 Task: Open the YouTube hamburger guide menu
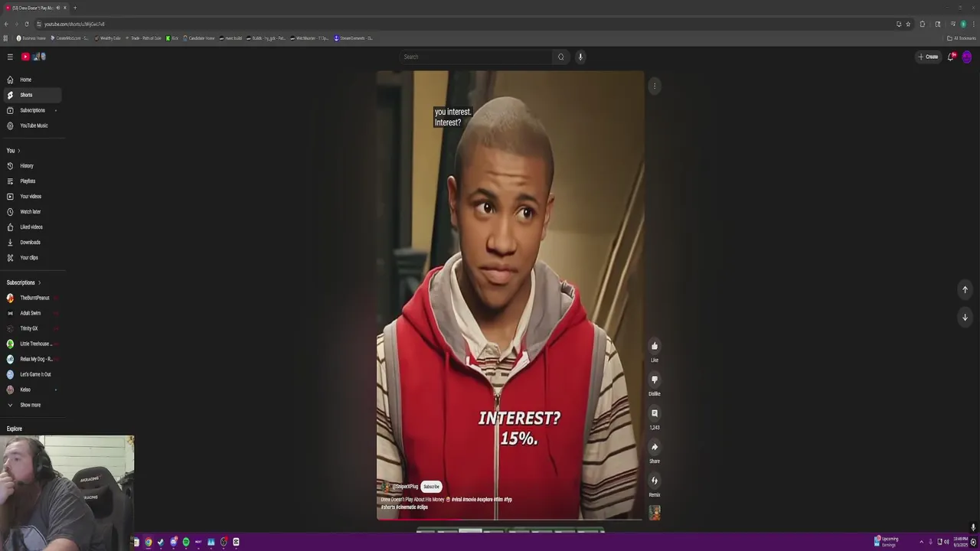[x=10, y=57]
